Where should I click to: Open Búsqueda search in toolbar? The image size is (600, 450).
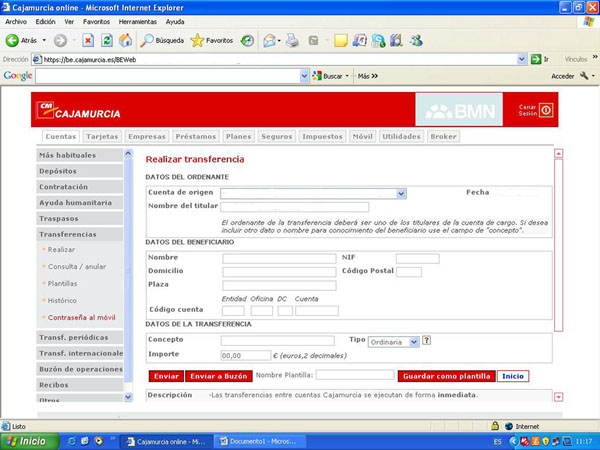click(x=162, y=40)
